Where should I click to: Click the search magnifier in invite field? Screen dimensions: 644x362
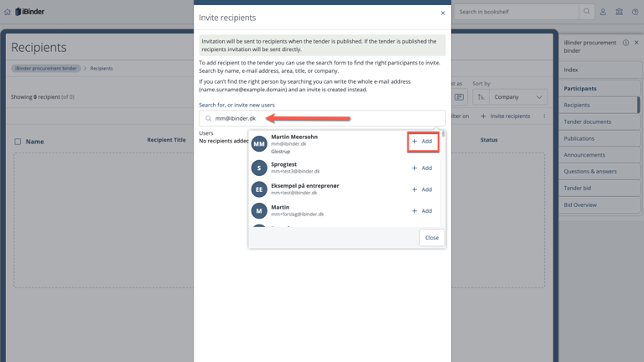coord(208,119)
